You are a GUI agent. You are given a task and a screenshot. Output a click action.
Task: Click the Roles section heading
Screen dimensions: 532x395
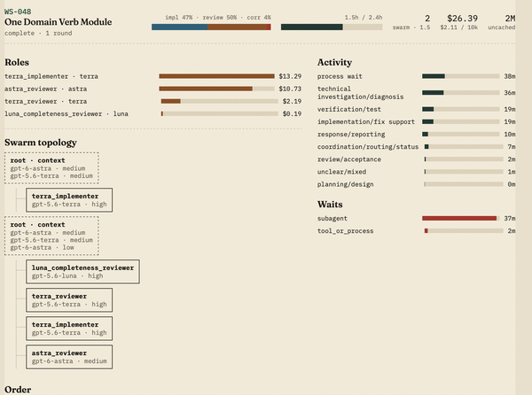pyautogui.click(x=17, y=62)
